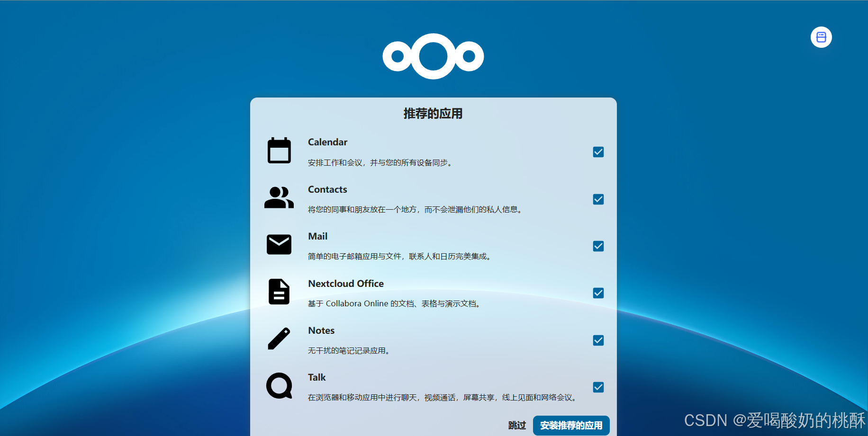Click the Calendar app icon
This screenshot has height=436, width=868.
[279, 151]
